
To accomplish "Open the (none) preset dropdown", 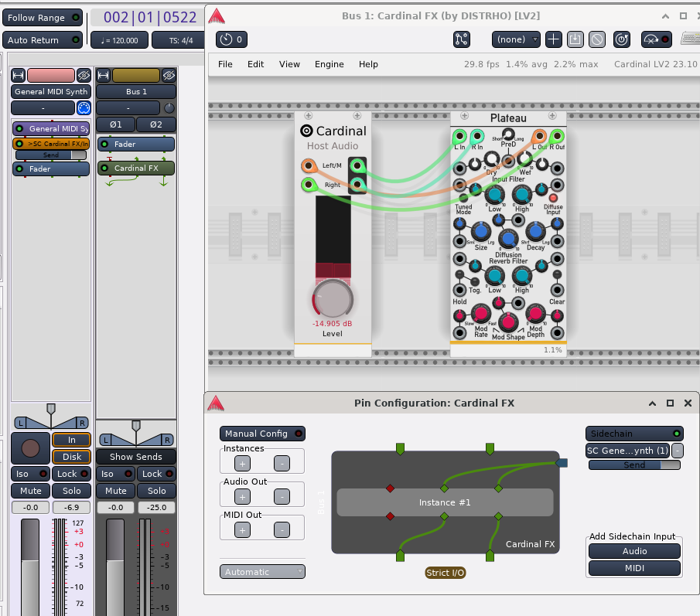I will point(517,39).
